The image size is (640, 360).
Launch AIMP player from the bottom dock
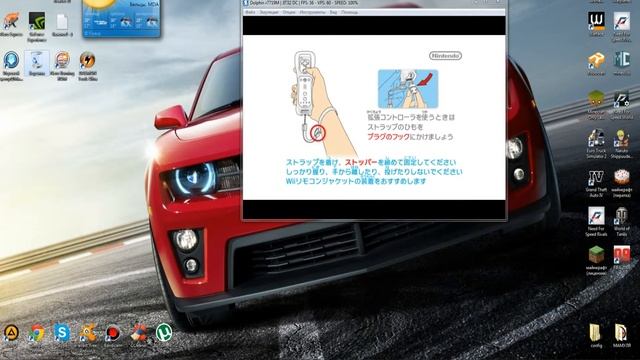pyautogui.click(x=11, y=333)
